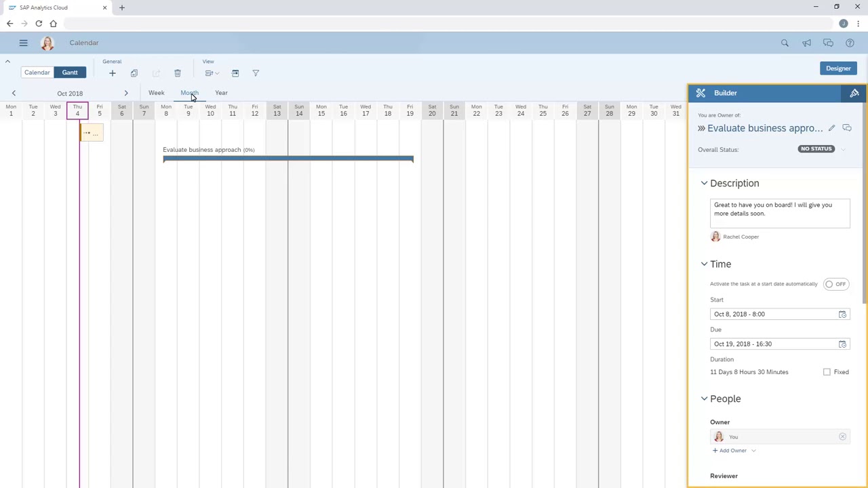Click the Rachel Cooper author name
Image resolution: width=868 pixels, height=488 pixels.
point(741,237)
